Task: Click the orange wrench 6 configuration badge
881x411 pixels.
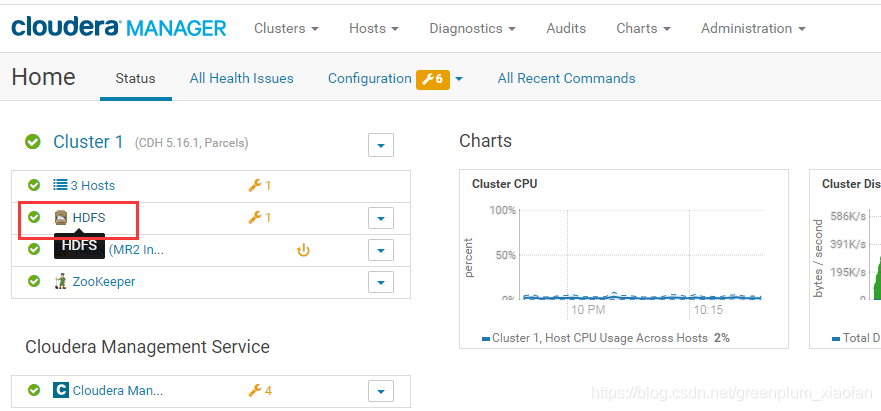Action: click(433, 79)
